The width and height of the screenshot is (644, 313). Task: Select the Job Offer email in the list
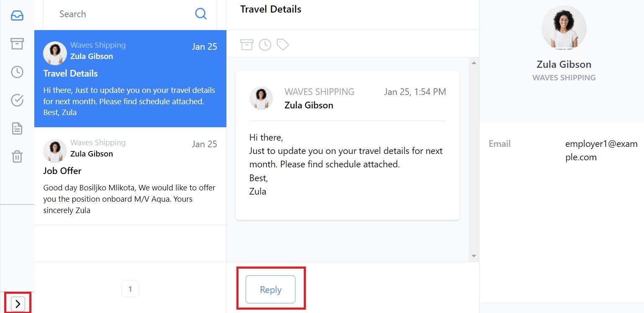click(130, 176)
